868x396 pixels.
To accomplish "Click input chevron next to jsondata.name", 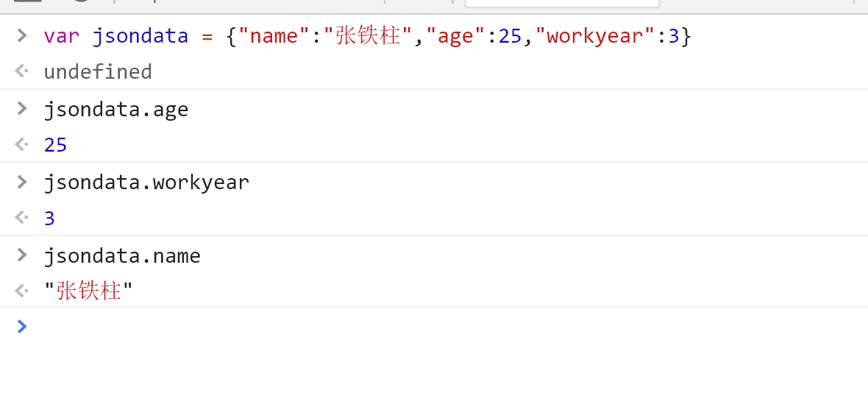I will 22,255.
